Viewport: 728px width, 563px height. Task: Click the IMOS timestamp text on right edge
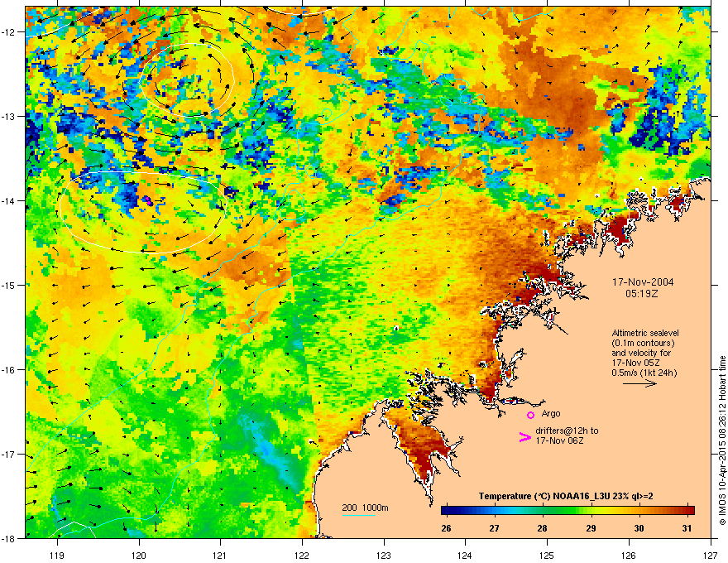pos(722,440)
